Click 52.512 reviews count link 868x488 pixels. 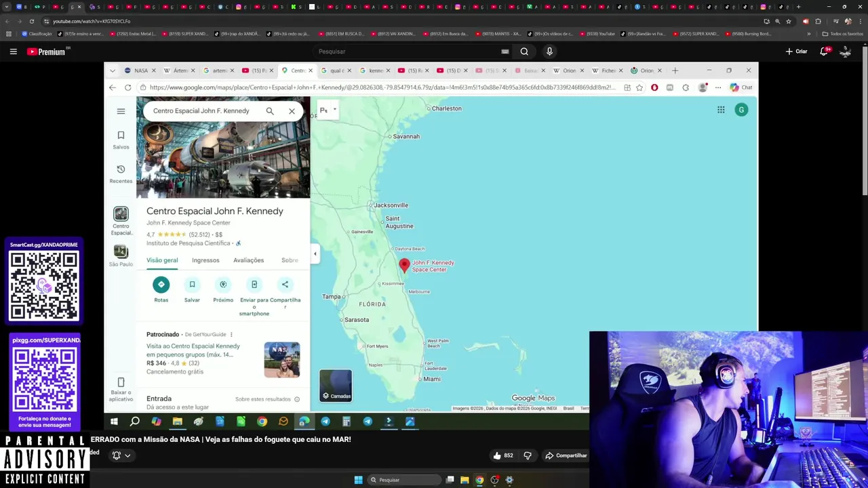point(199,235)
